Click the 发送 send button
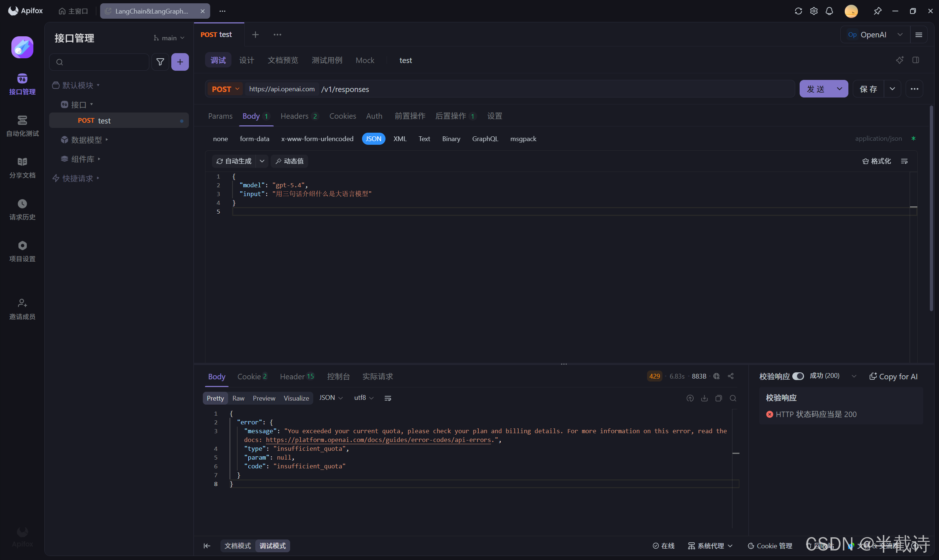 (815, 89)
